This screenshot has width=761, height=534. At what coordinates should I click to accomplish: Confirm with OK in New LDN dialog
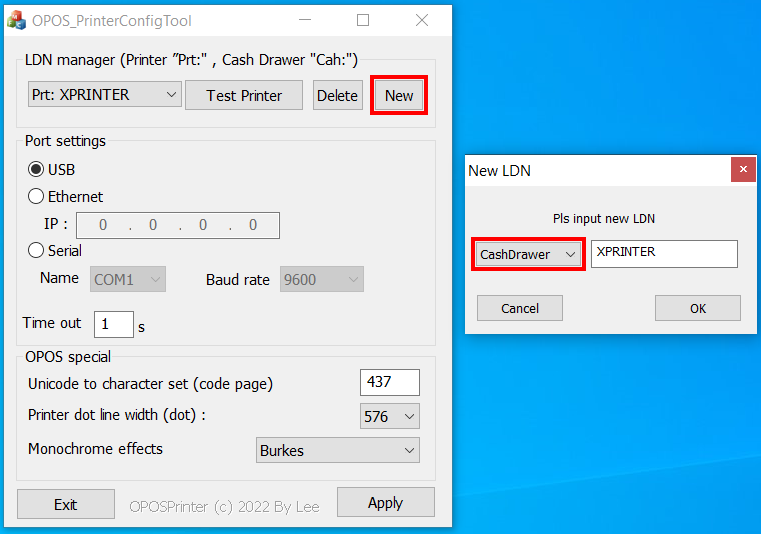point(697,308)
